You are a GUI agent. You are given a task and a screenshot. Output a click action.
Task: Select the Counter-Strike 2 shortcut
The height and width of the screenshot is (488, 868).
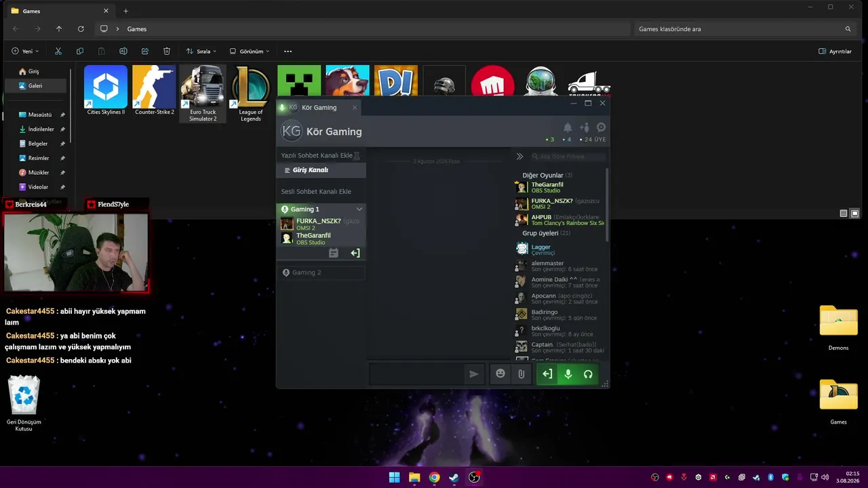click(154, 90)
